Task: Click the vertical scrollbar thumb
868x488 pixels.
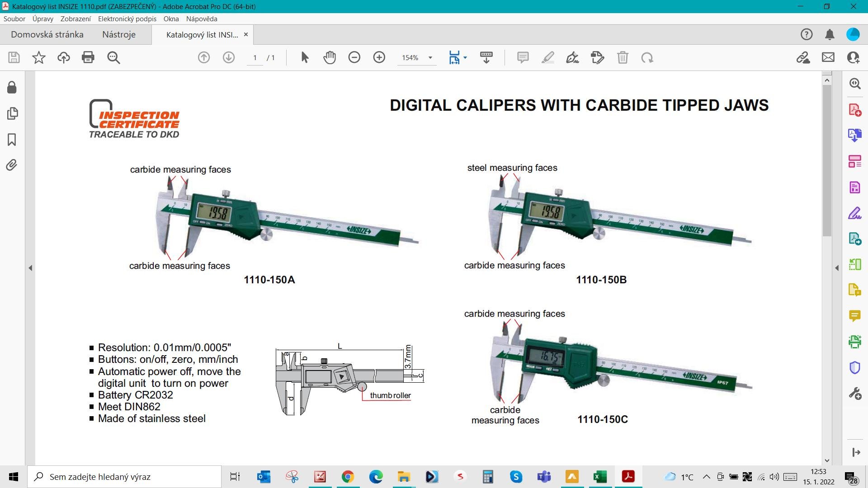Action: [827, 160]
